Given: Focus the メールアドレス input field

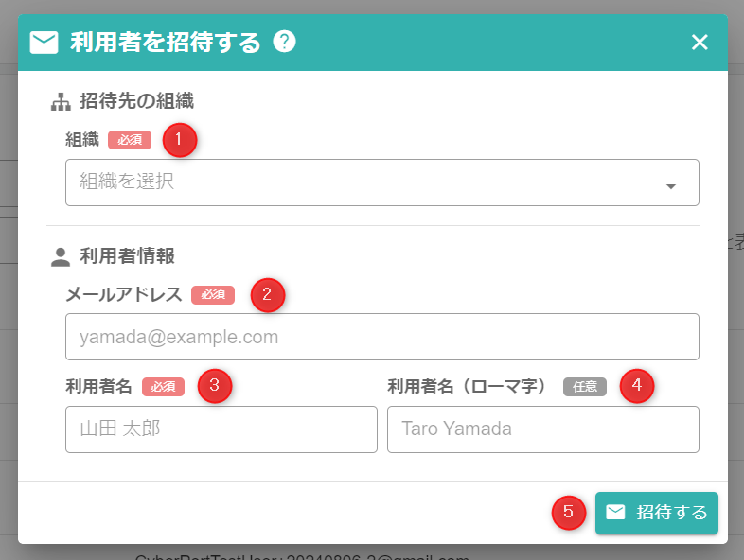Looking at the screenshot, I should (381, 337).
